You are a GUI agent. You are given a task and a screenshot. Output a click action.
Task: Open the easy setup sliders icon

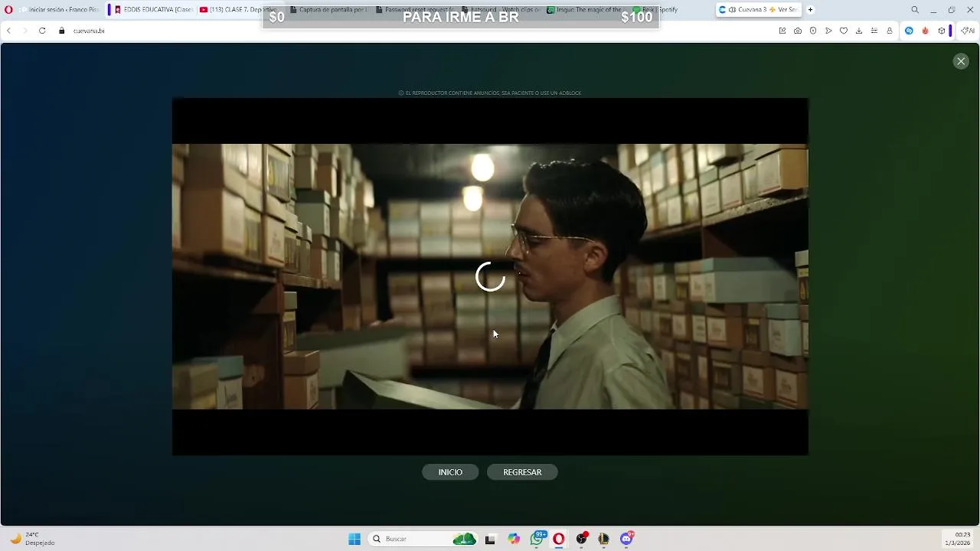click(x=874, y=31)
